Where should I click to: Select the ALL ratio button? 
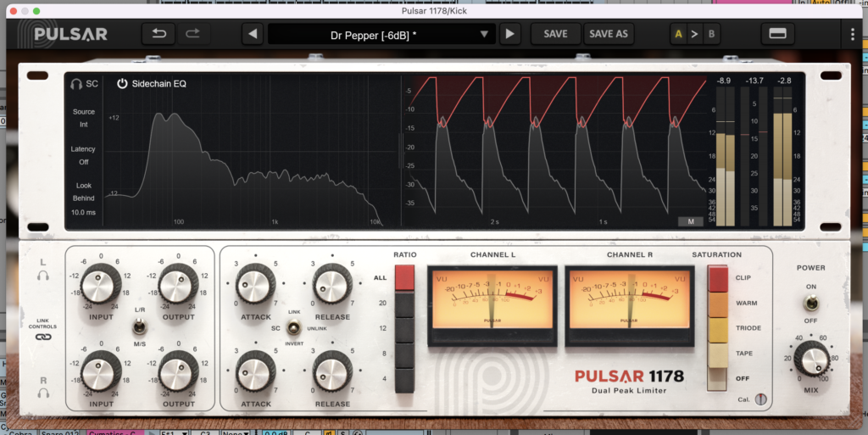coord(404,278)
